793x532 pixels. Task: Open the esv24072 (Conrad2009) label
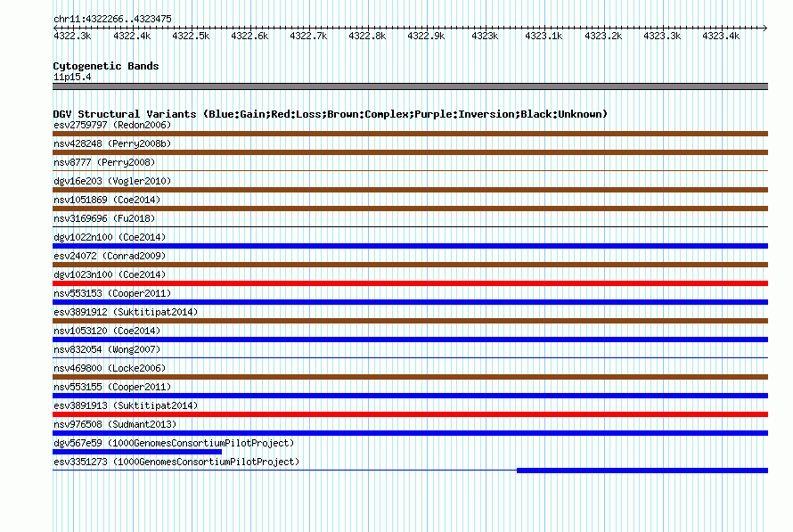coord(110,256)
